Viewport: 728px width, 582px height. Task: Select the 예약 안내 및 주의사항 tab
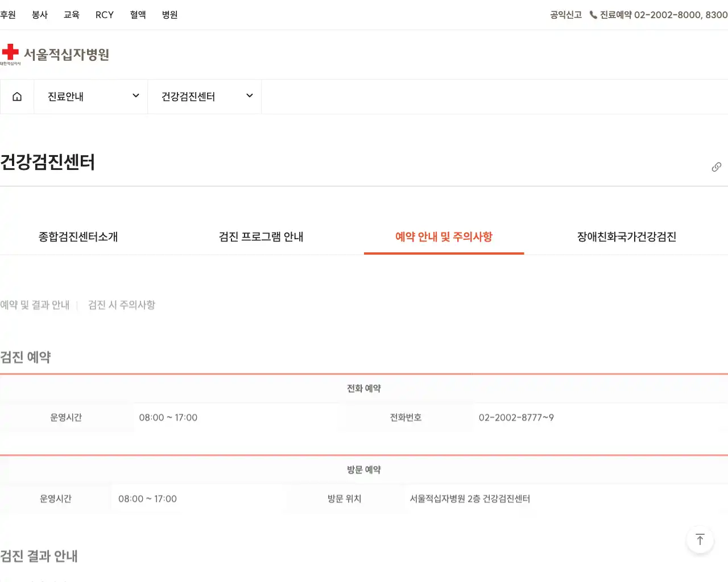(444, 237)
